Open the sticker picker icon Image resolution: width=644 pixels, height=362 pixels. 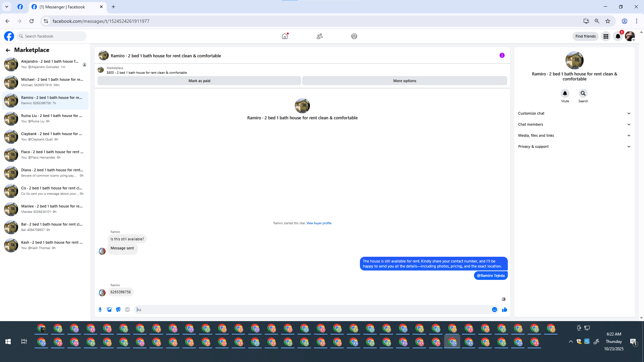pos(118,310)
